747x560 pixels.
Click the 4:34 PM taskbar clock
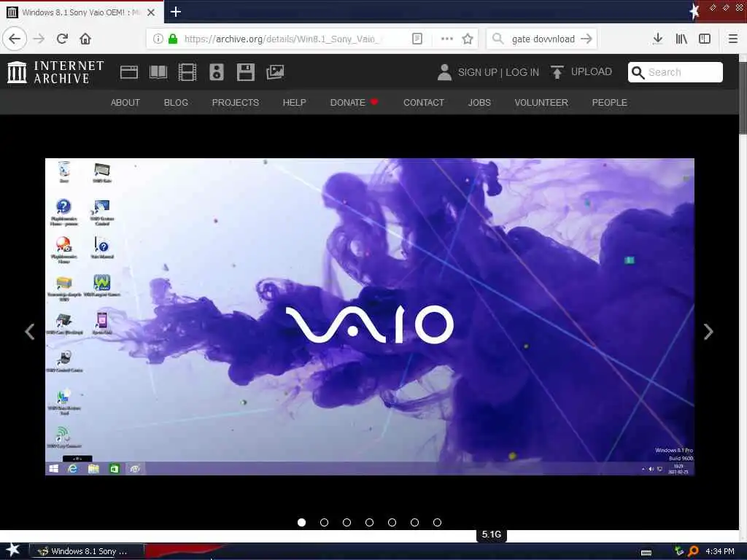(720, 551)
